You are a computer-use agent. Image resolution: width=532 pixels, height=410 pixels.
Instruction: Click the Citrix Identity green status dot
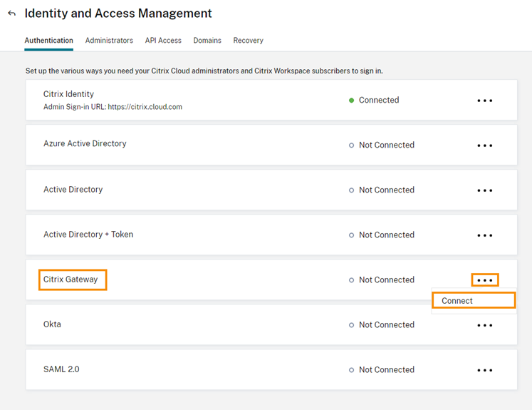352,101
